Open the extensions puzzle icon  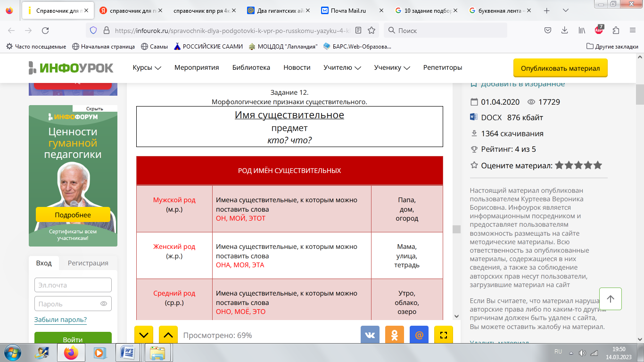coord(616,30)
